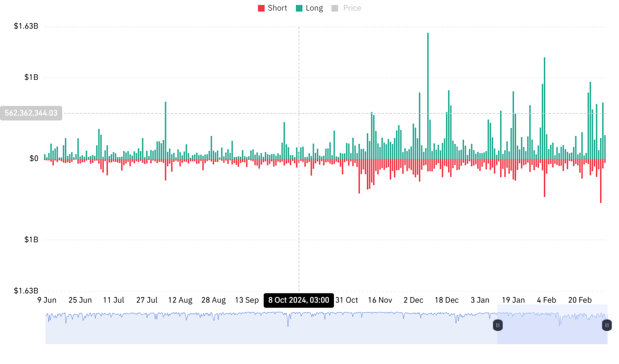The width and height of the screenshot is (619, 364).
Task: Click the 28 Aug date label
Action: tap(213, 300)
